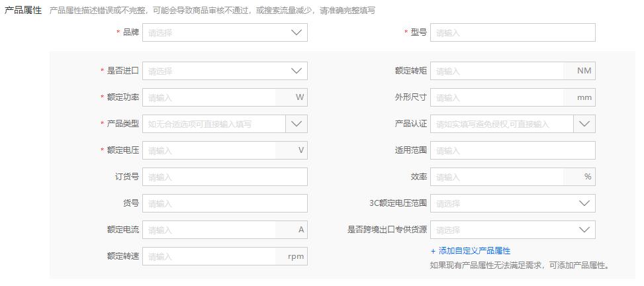Screen dimensions: 644x286
Task: Click the 型号 input field
Action: (x=512, y=32)
